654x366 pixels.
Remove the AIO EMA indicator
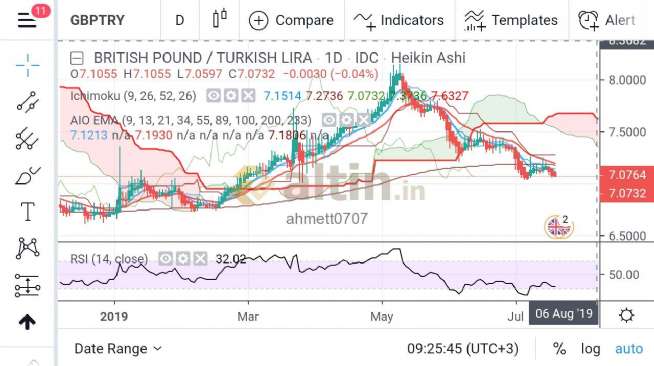click(364, 120)
